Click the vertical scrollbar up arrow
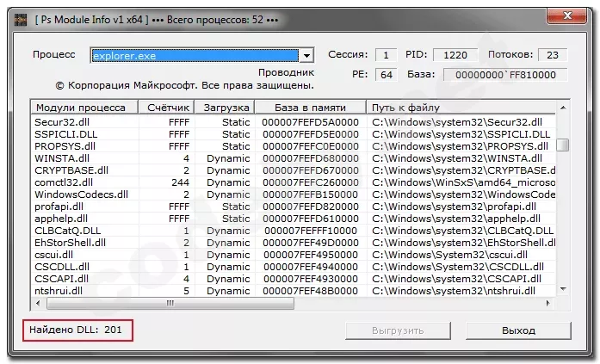This screenshot has height=364, width=600. (x=563, y=108)
